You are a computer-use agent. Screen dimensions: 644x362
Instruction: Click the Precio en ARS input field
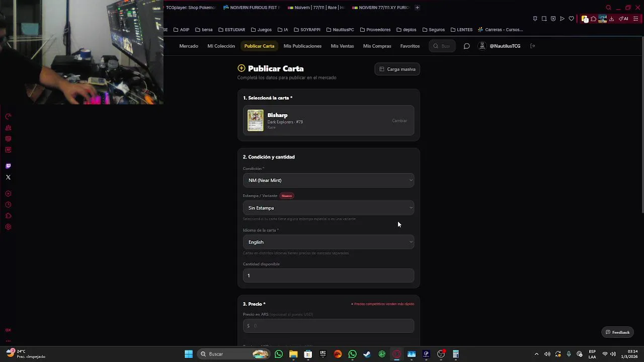point(329,326)
